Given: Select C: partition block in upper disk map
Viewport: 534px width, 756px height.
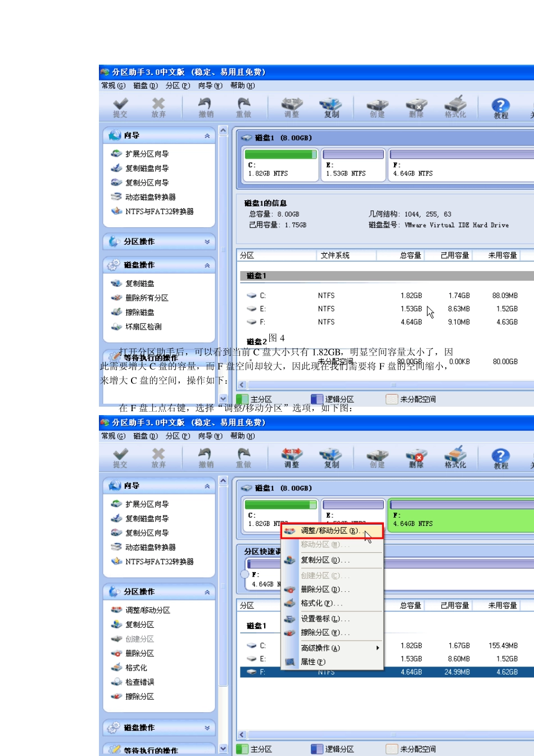Looking at the screenshot, I should 280,164.
